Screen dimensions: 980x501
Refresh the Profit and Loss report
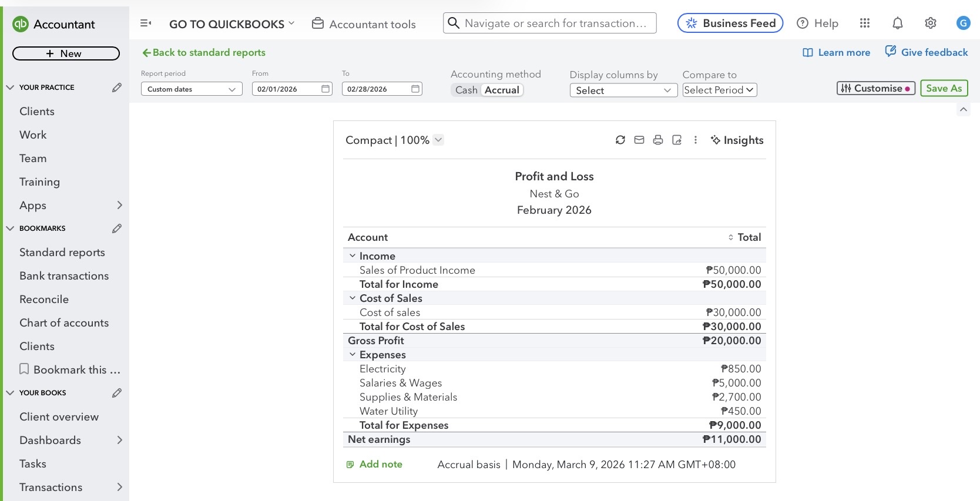pyautogui.click(x=620, y=140)
